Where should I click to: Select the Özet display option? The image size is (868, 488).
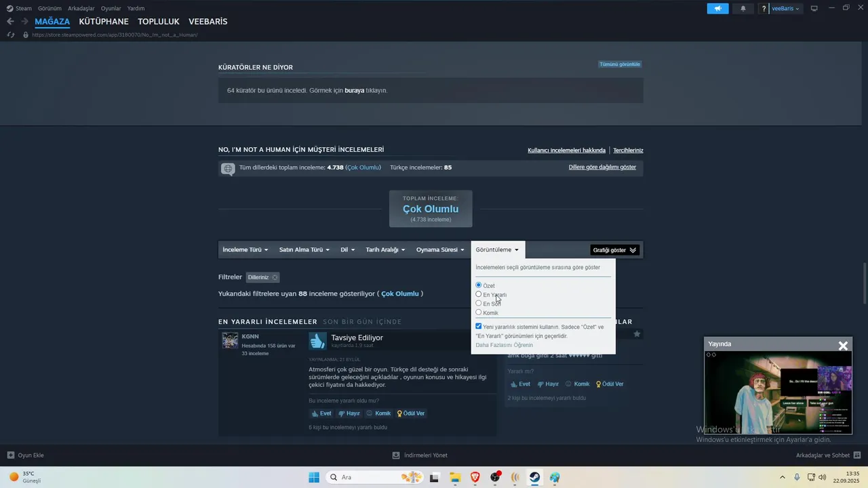(x=479, y=285)
